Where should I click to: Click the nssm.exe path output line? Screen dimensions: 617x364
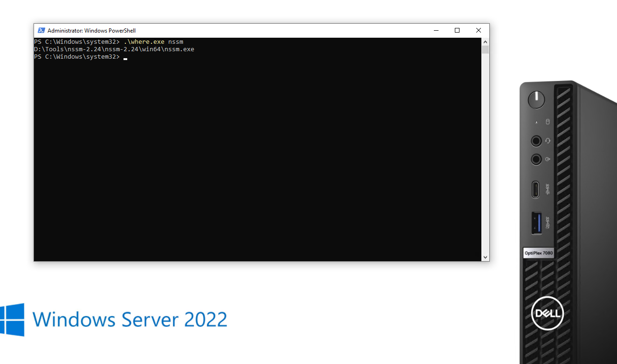[114, 49]
